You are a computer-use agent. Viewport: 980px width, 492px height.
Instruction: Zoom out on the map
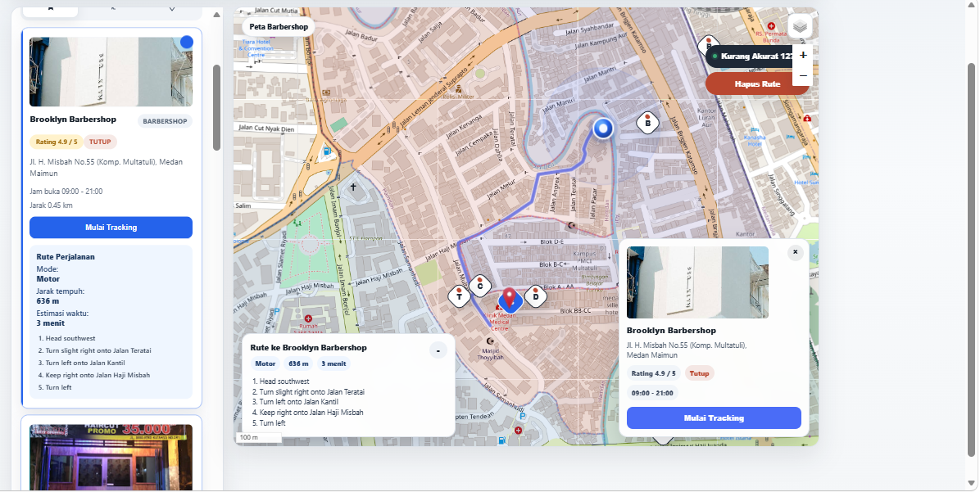tap(802, 75)
